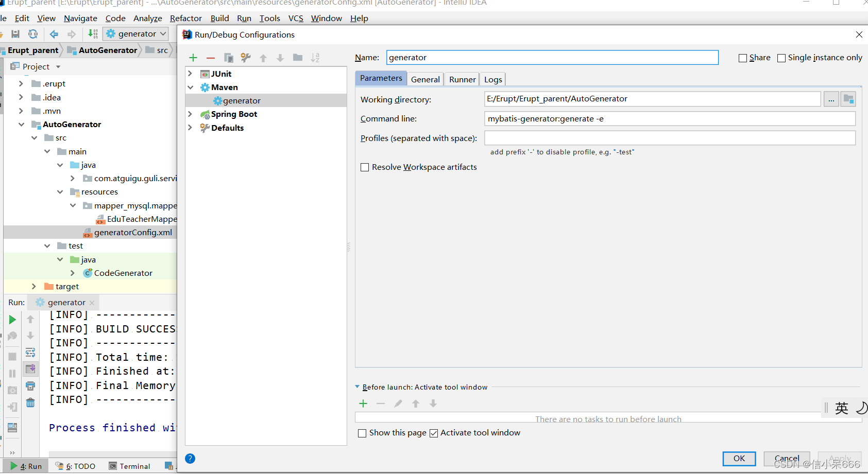Check Resolve Workspace artifacts
868x474 pixels.
tap(365, 167)
